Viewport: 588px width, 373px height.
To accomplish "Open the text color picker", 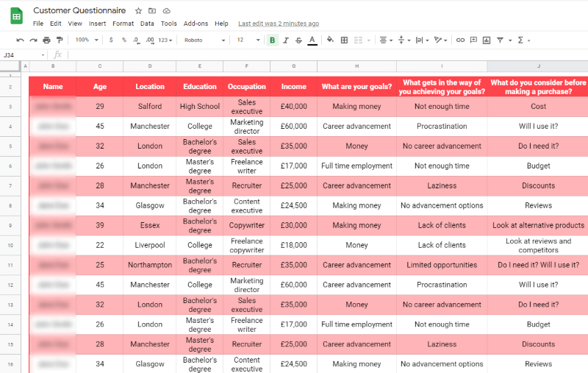I will (x=312, y=40).
